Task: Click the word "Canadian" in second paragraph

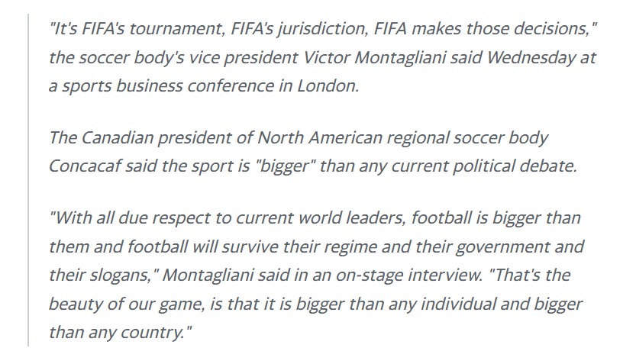Action: tap(118, 138)
